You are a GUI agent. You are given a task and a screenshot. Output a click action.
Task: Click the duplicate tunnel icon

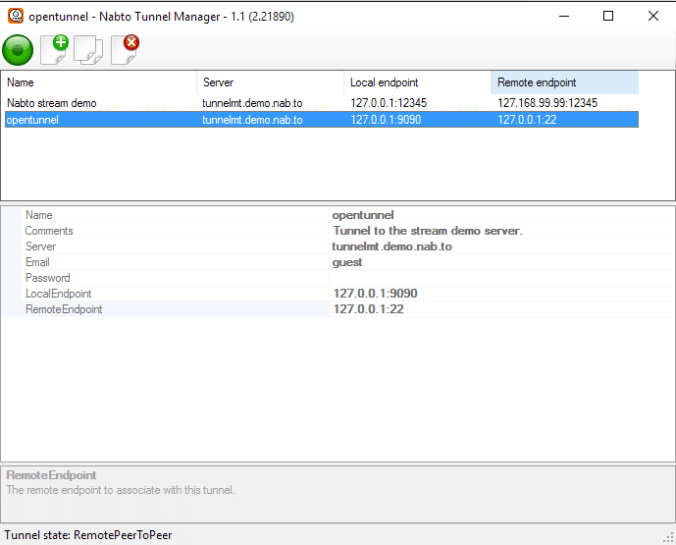(x=88, y=50)
